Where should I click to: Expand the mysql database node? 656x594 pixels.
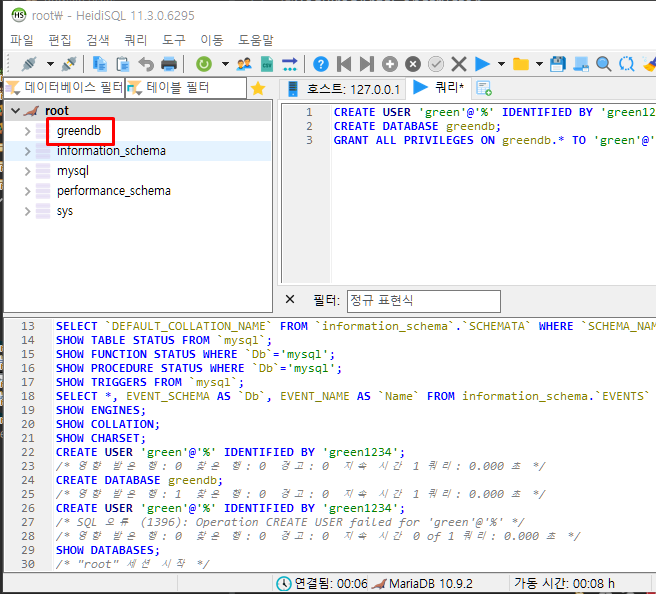tap(27, 171)
